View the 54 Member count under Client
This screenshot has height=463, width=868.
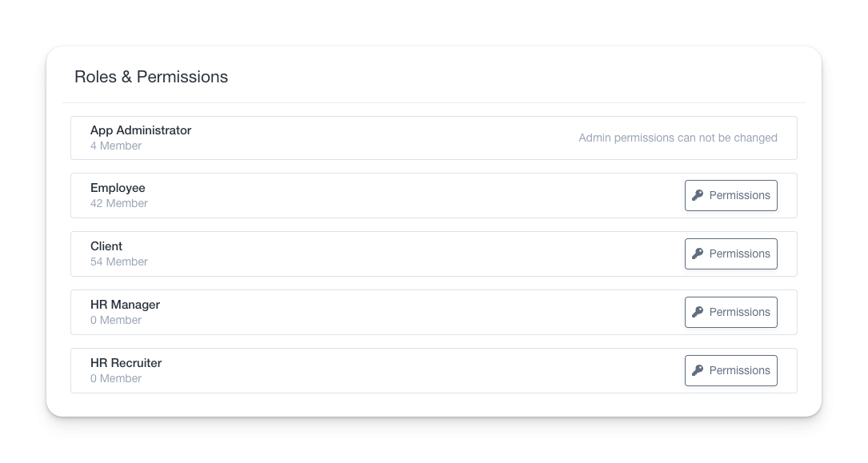click(119, 261)
